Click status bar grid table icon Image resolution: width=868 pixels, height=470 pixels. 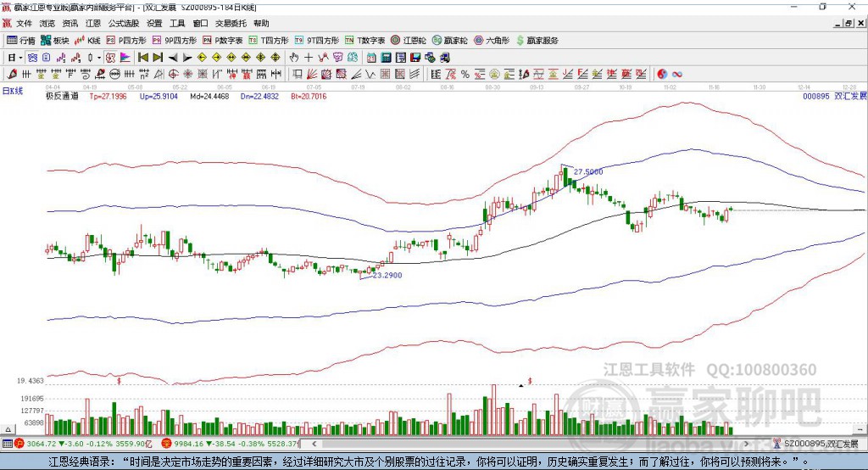point(7,444)
